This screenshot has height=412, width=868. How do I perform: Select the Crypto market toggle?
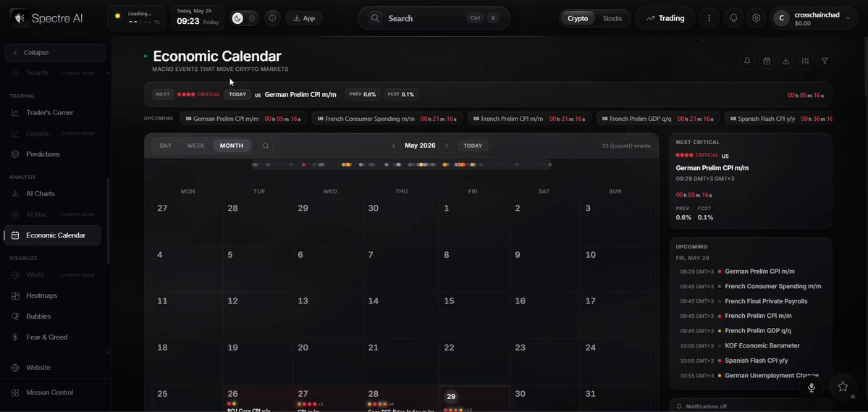coord(578,18)
